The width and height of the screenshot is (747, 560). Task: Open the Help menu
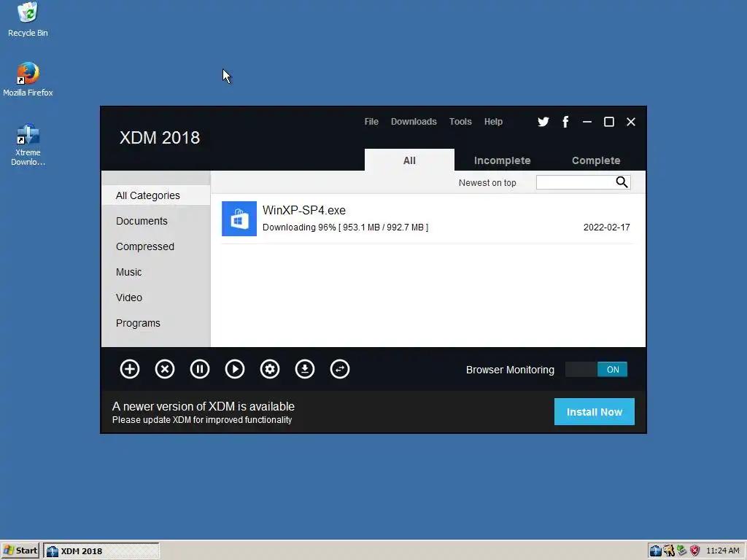(493, 122)
